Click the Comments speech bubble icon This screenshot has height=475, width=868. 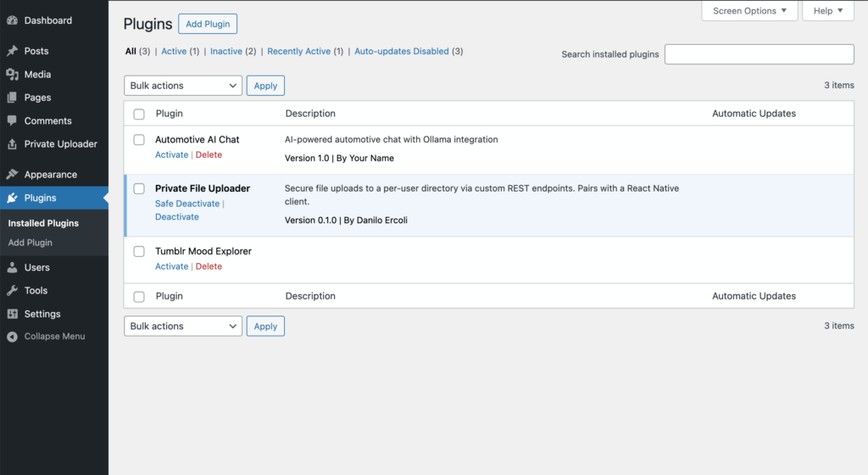click(12, 121)
